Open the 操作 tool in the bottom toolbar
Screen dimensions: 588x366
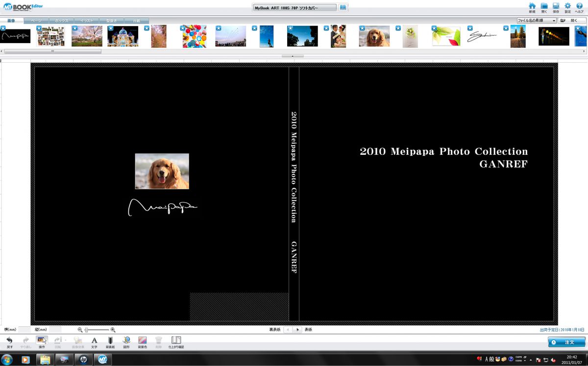(42, 341)
